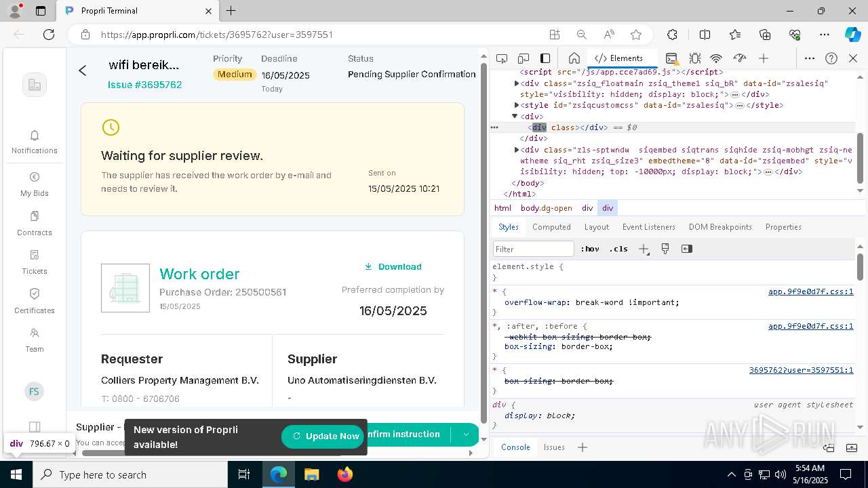This screenshot has height=488, width=868.
Task: Select body.dg-open breadcrumb
Action: click(x=547, y=208)
